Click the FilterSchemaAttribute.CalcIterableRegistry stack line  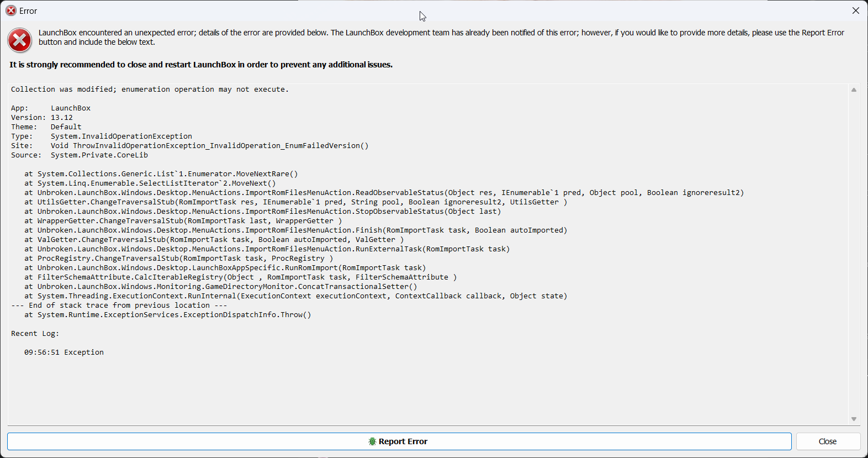pos(241,277)
